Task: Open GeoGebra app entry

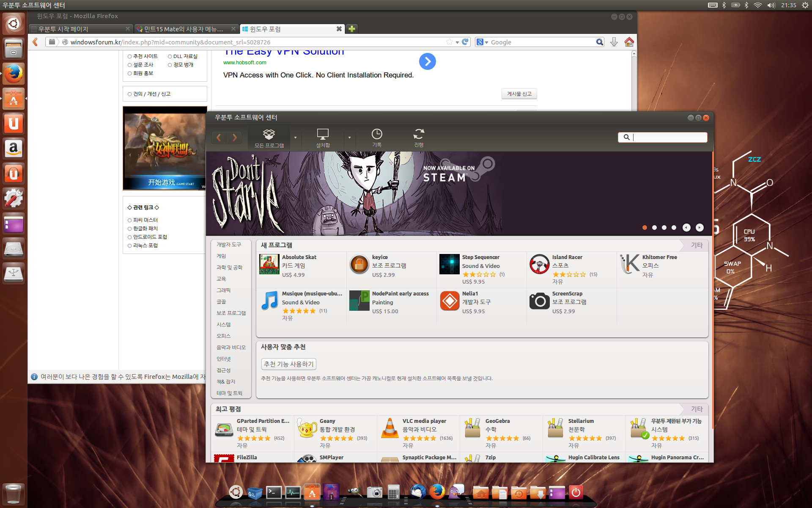Action: point(501,433)
